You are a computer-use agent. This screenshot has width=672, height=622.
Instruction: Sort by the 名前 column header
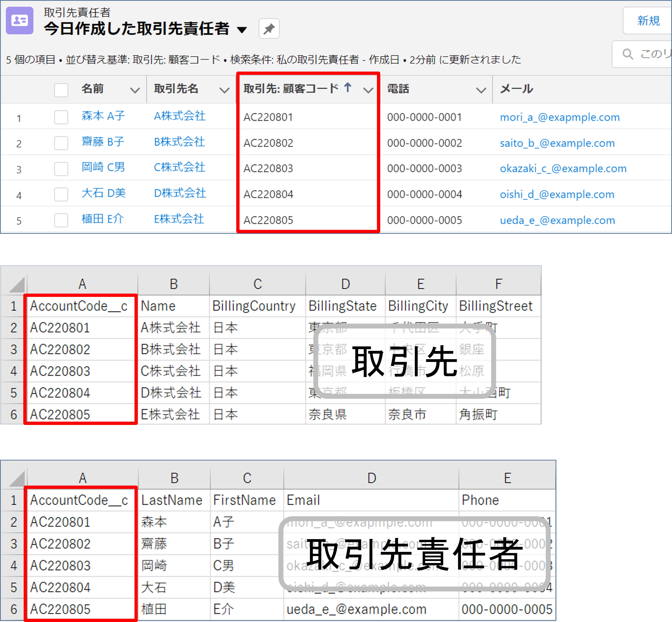click(92, 89)
